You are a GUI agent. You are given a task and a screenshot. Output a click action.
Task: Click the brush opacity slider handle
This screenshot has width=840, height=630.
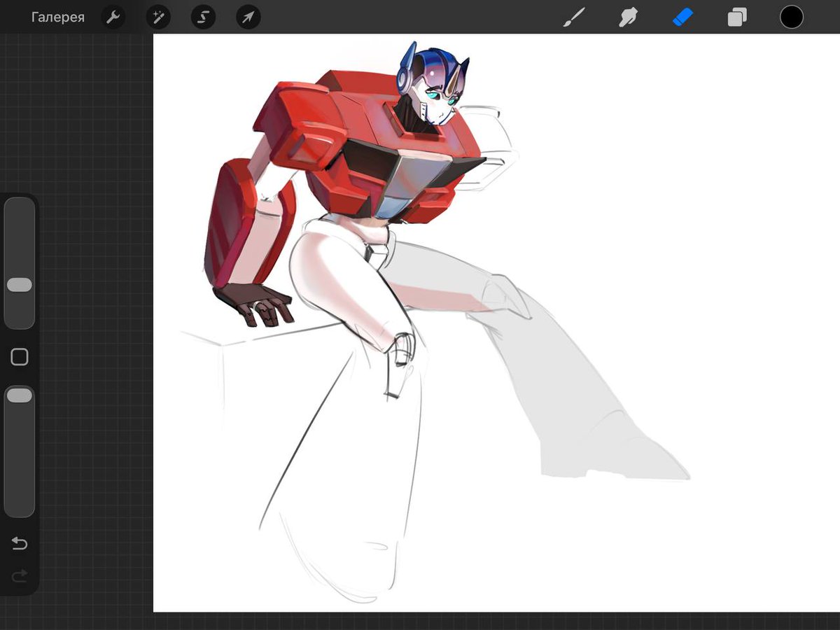(x=19, y=395)
